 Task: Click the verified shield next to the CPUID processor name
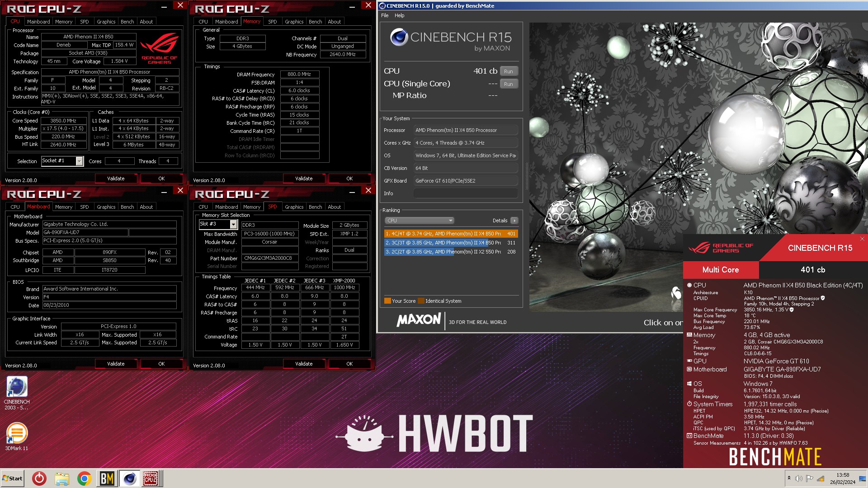click(x=823, y=298)
